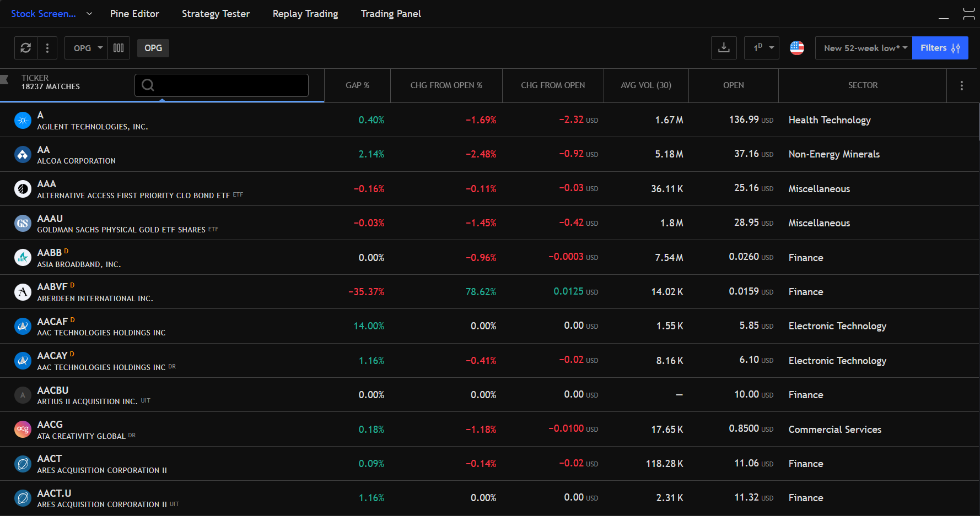
Task: Open the column options three-dot menu
Action: tap(962, 85)
